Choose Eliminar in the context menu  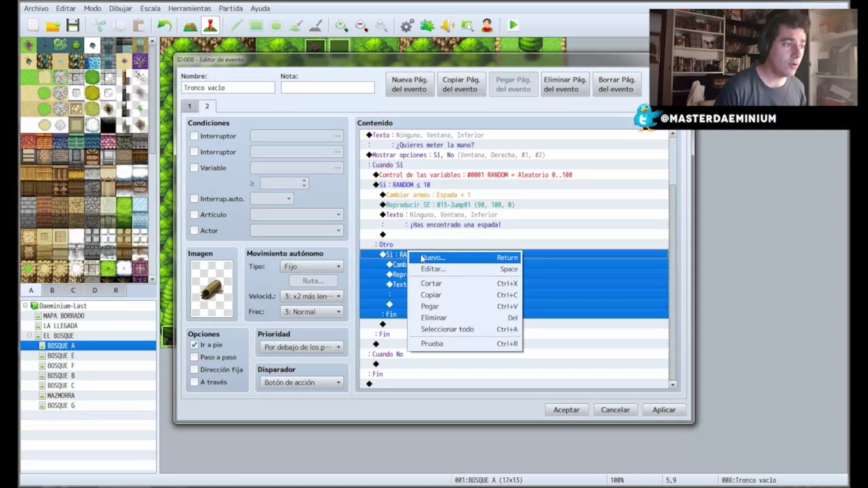(x=465, y=318)
